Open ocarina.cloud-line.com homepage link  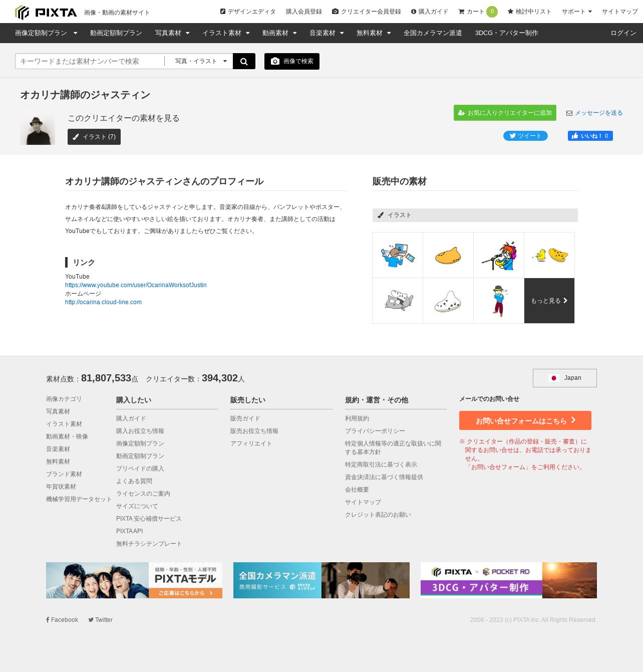click(103, 302)
